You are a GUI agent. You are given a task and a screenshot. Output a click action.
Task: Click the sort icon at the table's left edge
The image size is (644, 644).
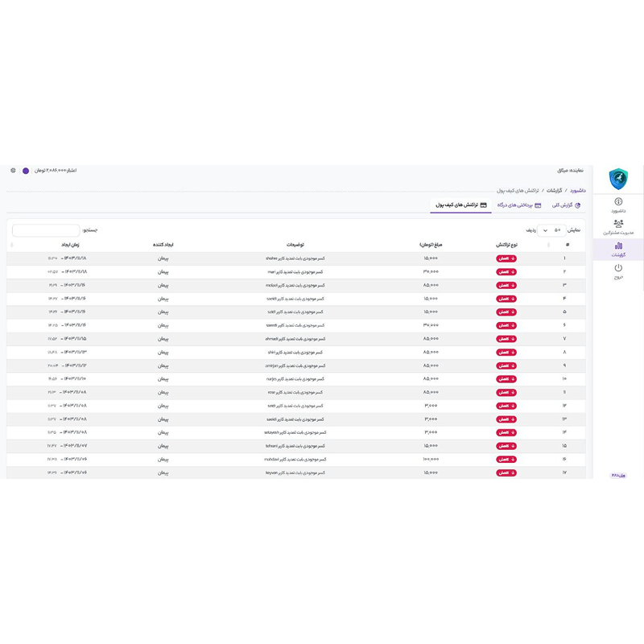[11, 245]
